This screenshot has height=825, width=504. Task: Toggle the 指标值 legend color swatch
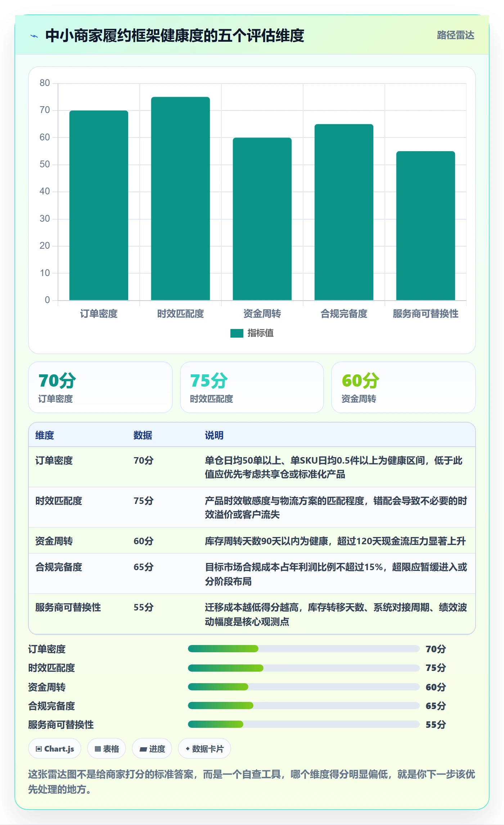(x=237, y=333)
